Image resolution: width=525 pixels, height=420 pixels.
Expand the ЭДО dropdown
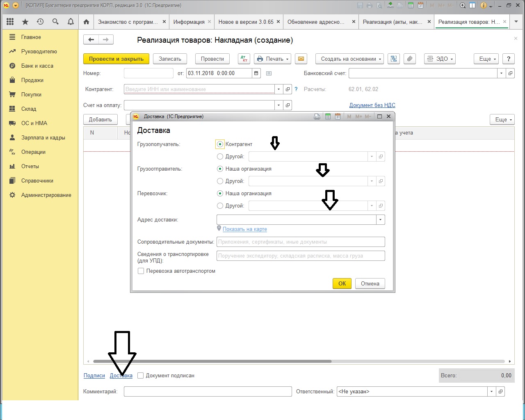point(440,59)
